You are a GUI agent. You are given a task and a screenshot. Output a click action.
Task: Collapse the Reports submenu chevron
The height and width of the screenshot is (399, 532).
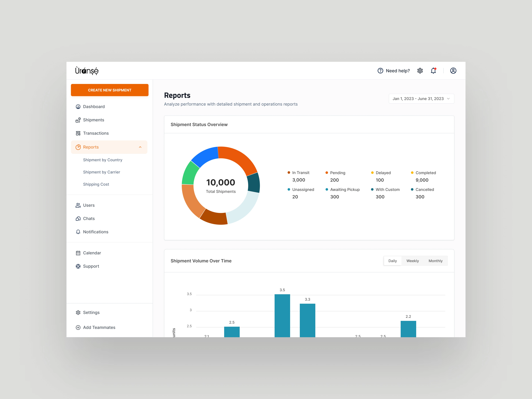tap(140, 147)
